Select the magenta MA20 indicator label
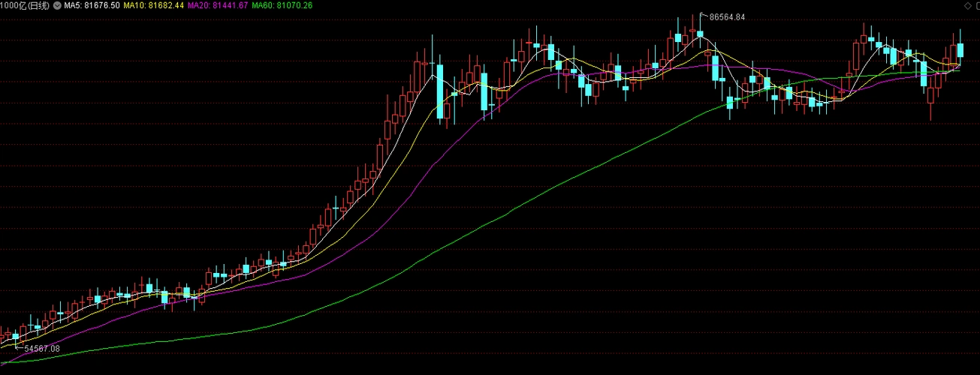980x375 pixels. click(218, 6)
